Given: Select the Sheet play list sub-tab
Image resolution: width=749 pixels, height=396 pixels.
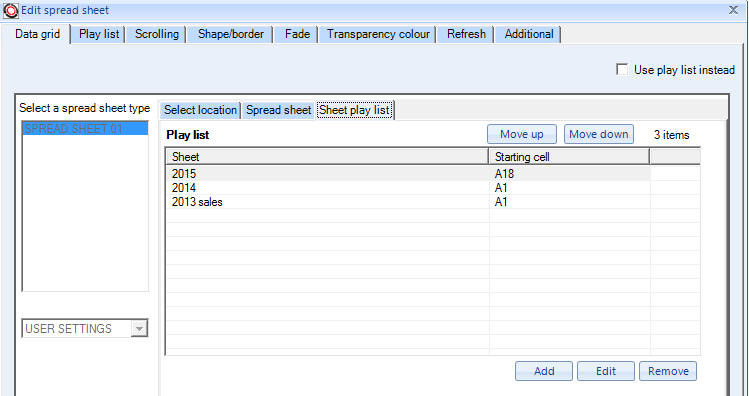Looking at the screenshot, I should (x=355, y=110).
